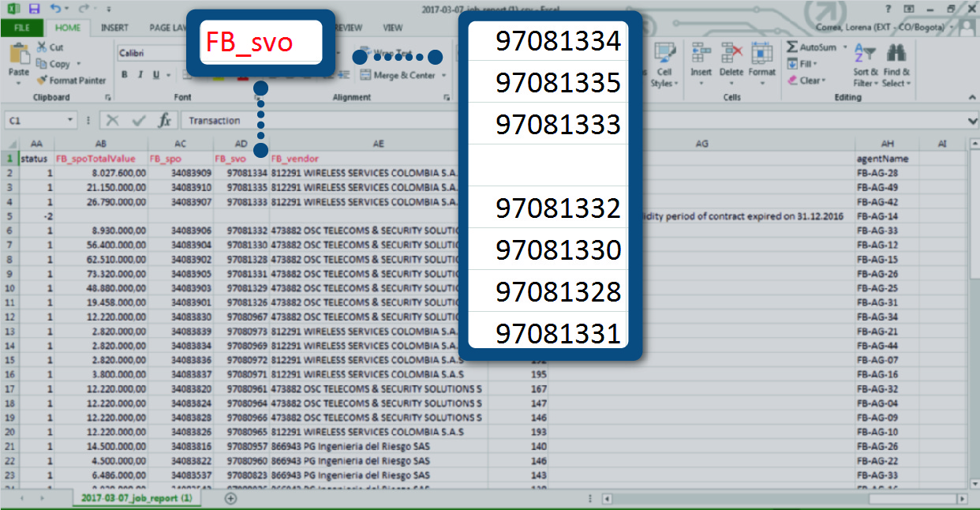Click the Undo arrow icon
The height and width of the screenshot is (510, 980).
tap(54, 9)
